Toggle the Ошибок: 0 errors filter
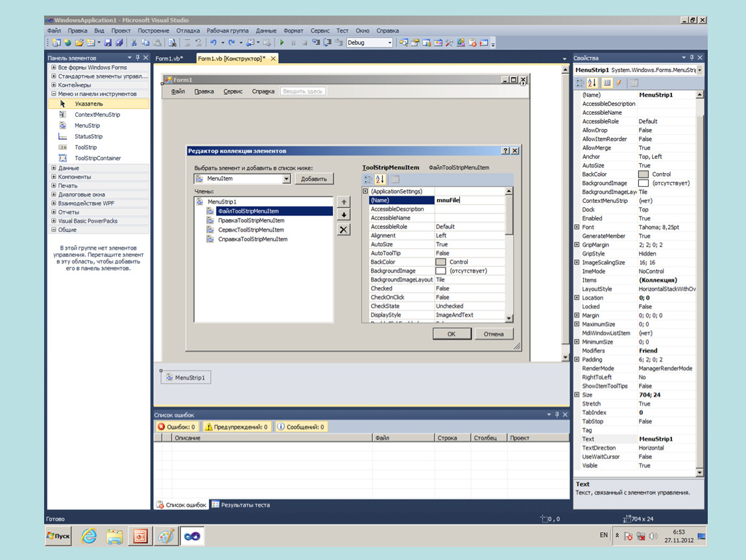The height and width of the screenshot is (560, 746). (176, 427)
